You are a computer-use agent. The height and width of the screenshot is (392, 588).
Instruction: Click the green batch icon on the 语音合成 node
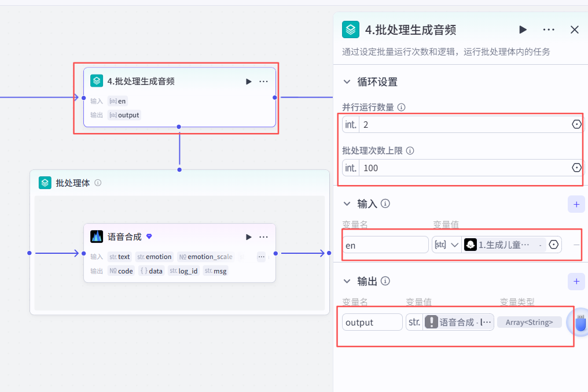(x=96, y=236)
